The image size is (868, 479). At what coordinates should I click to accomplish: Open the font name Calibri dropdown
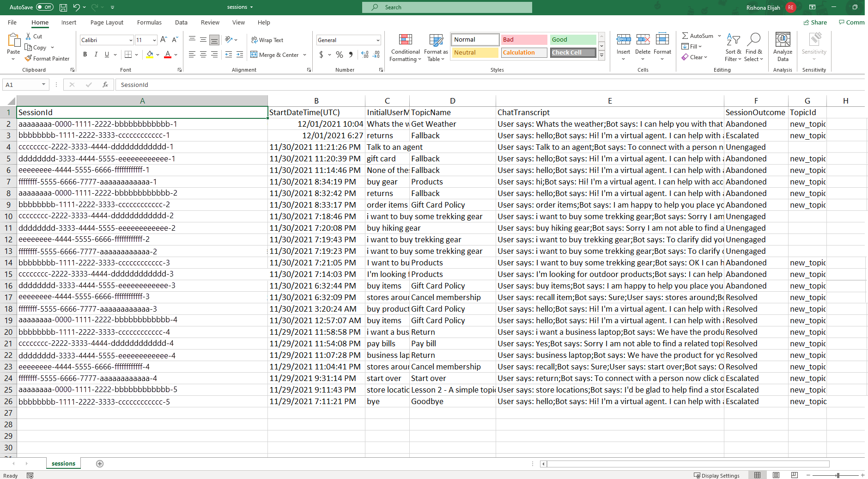131,40
